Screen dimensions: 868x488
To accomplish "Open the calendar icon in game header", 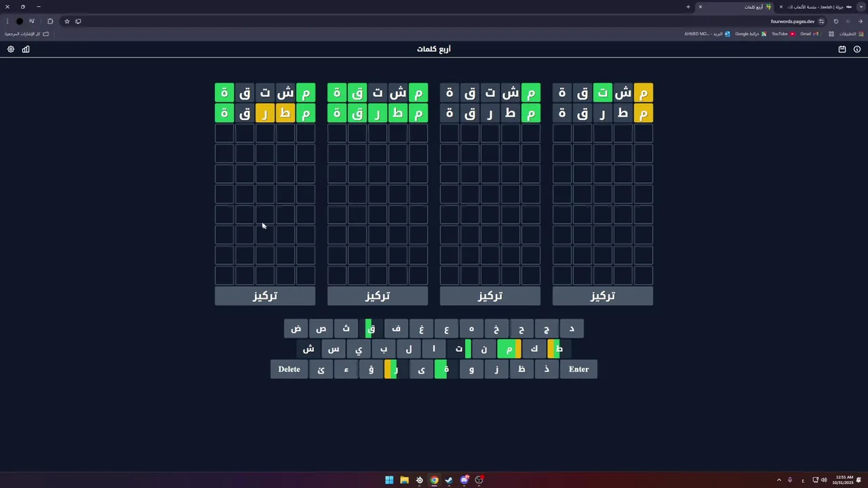I will tap(842, 49).
